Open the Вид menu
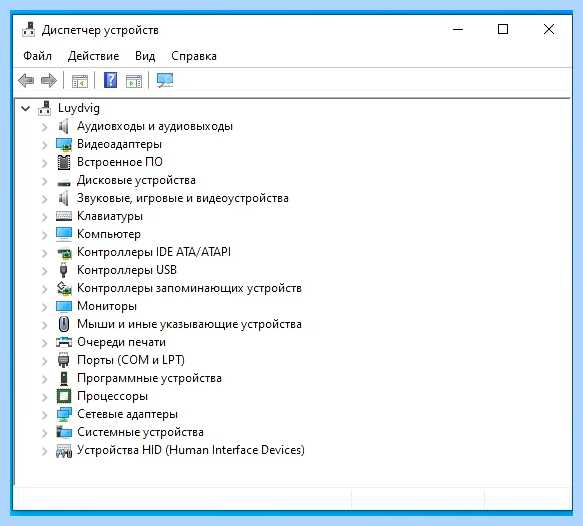This screenshot has width=583, height=526. click(145, 56)
